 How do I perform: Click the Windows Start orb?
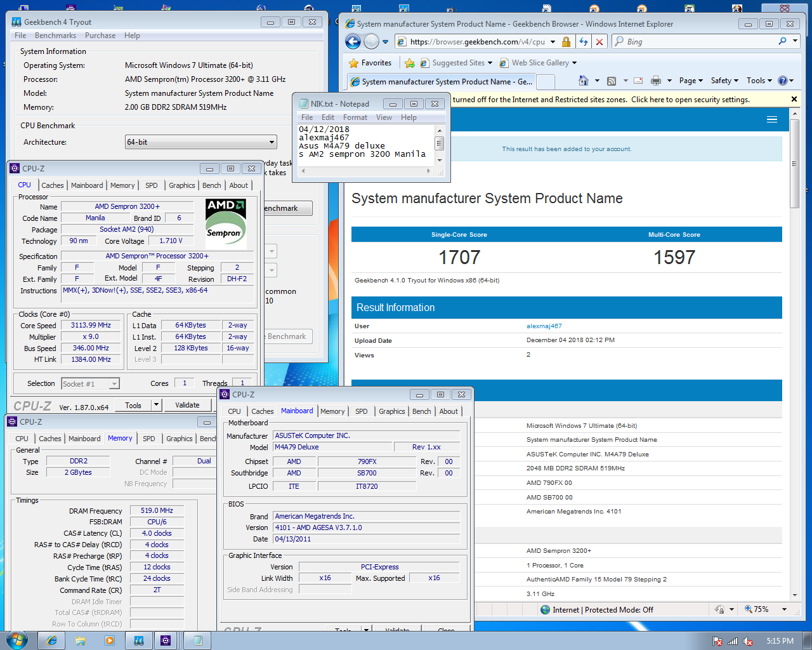[x=16, y=640]
